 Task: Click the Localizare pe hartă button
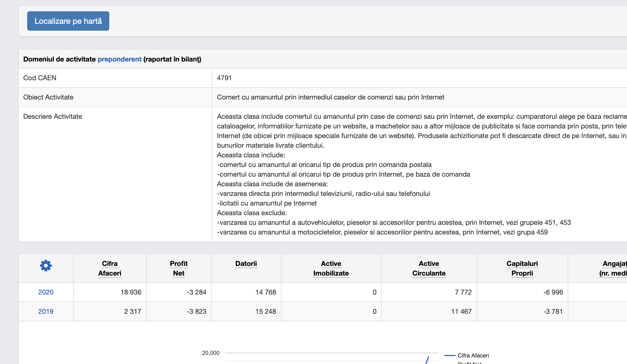click(68, 21)
